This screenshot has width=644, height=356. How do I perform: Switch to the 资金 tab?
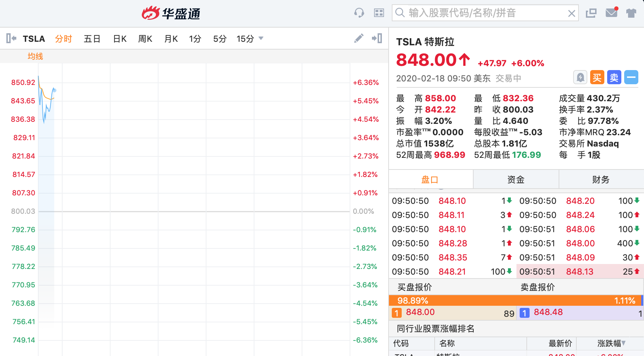[x=515, y=179]
